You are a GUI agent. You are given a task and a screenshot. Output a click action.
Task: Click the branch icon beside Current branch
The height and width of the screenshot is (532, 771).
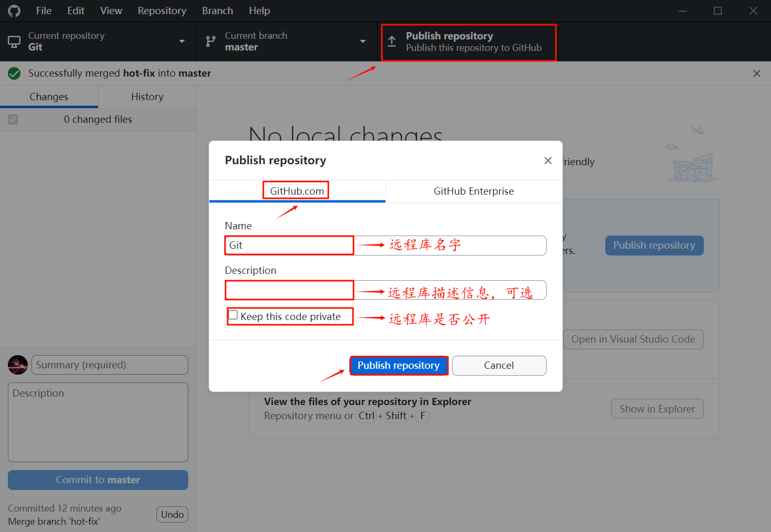click(211, 41)
